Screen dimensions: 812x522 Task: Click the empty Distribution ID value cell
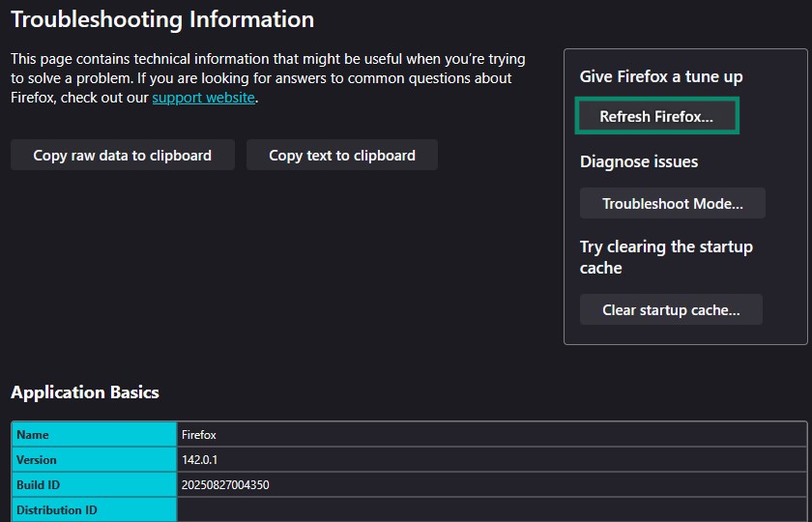(491, 510)
